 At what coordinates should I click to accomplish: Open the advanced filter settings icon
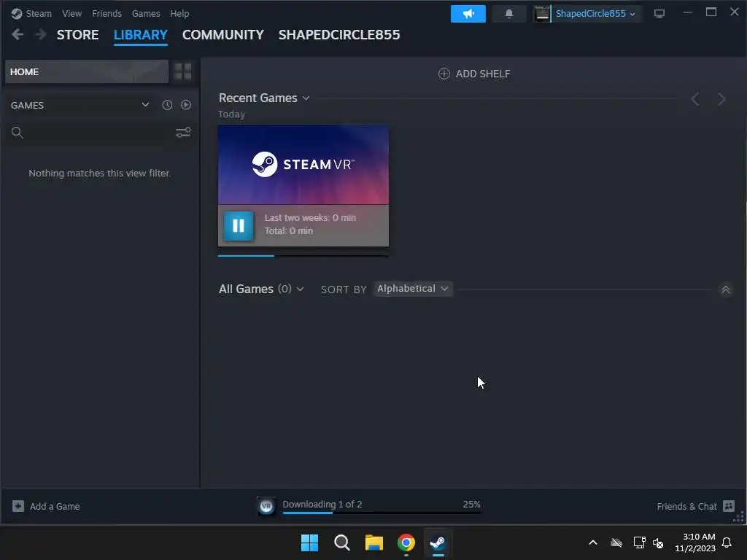click(183, 133)
